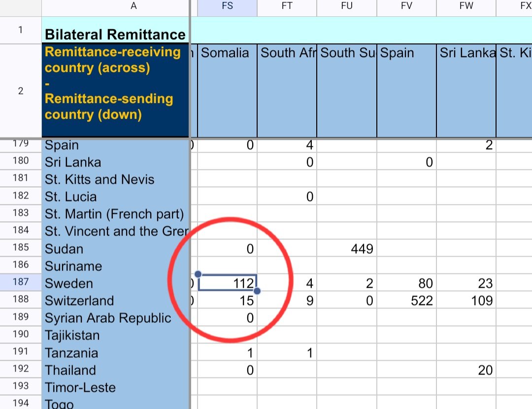The height and width of the screenshot is (409, 532).
Task: Click the Sudan Somalia cell value 0
Action: (227, 248)
